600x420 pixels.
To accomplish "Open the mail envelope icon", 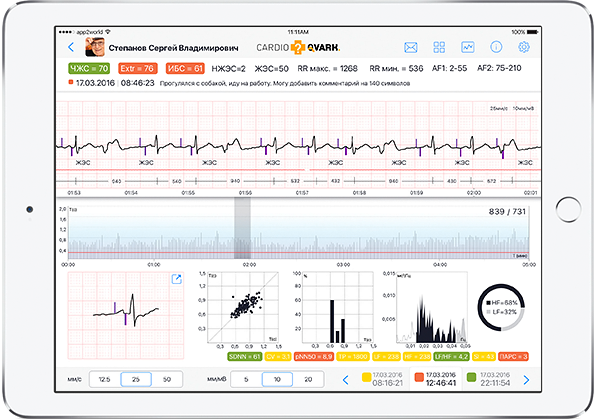I will [411, 47].
